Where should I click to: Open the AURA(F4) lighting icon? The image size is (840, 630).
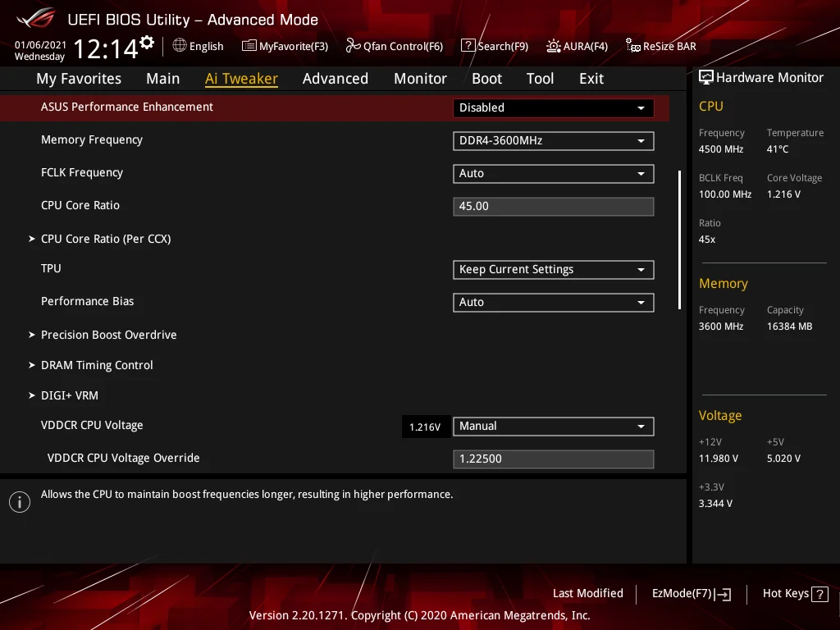554,46
